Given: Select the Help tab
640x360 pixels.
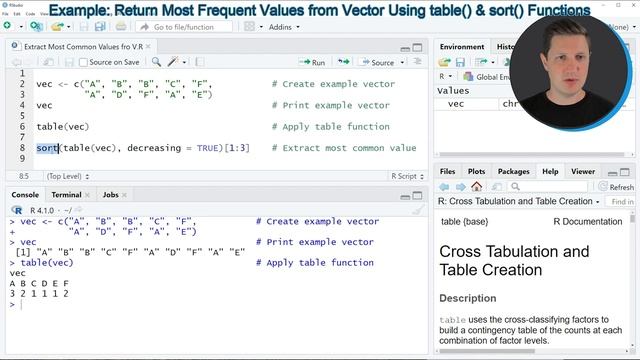Looking at the screenshot, I should tap(550, 171).
